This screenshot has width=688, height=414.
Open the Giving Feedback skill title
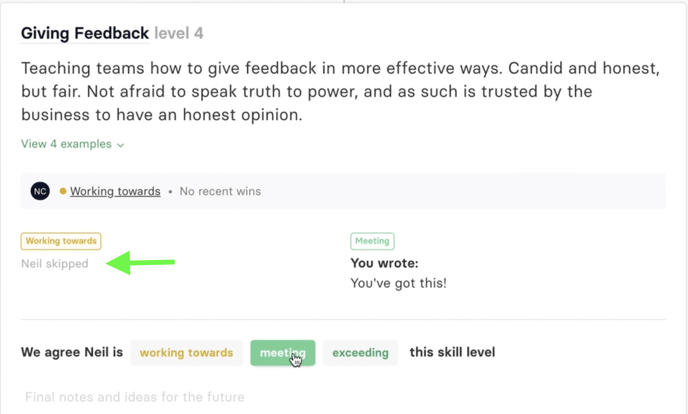tap(85, 33)
